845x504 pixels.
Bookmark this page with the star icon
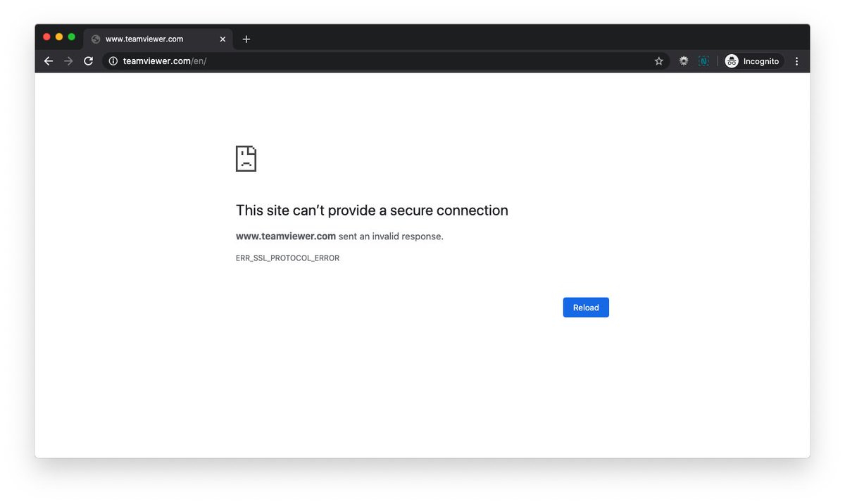coord(659,61)
